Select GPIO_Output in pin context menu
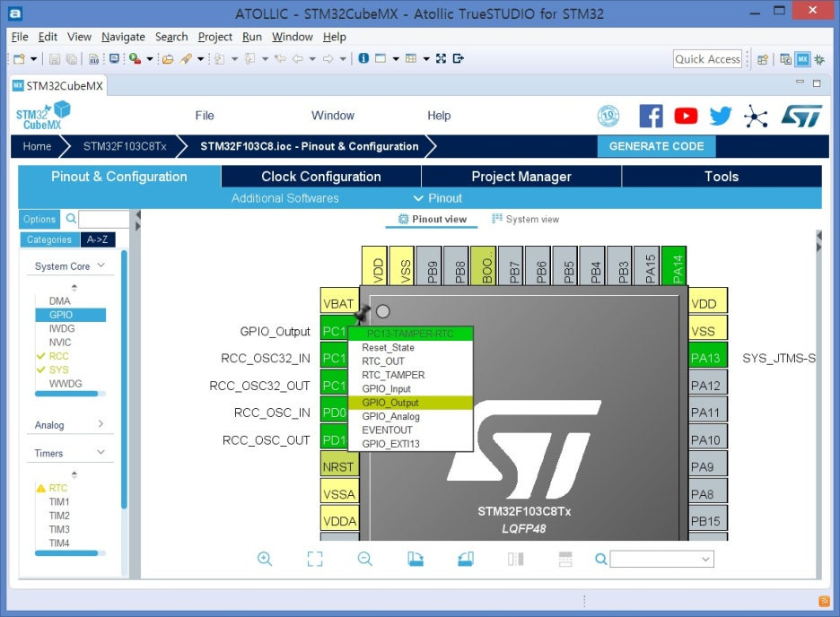Screen dimensions: 840x617 click(x=410, y=403)
